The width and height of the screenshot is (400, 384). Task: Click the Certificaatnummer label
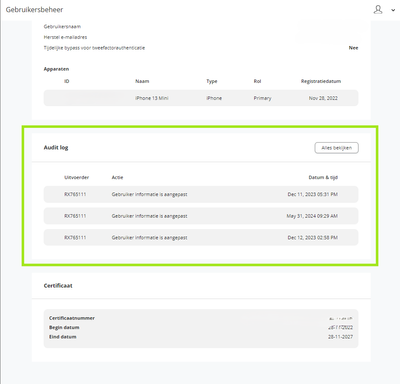72,318
